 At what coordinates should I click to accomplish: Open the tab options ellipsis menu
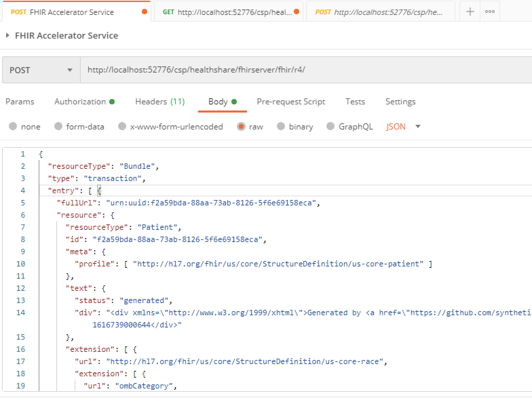490,12
